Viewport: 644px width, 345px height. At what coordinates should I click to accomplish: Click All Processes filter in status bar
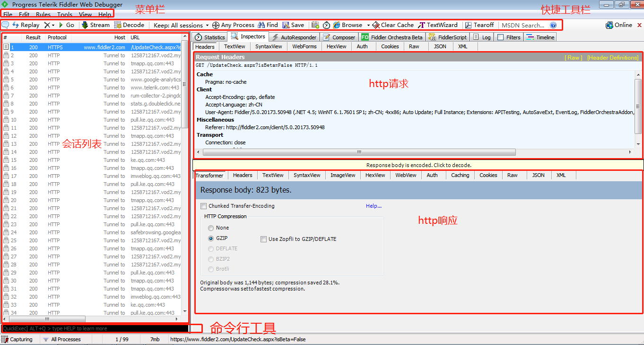[61, 339]
